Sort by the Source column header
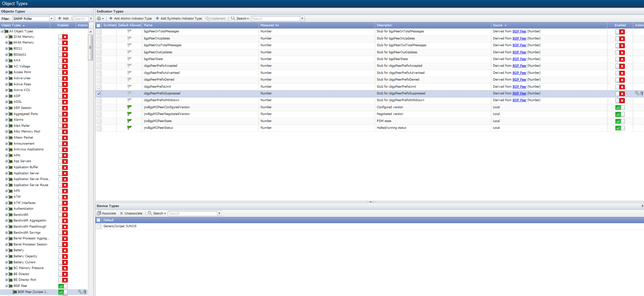 click(549, 25)
